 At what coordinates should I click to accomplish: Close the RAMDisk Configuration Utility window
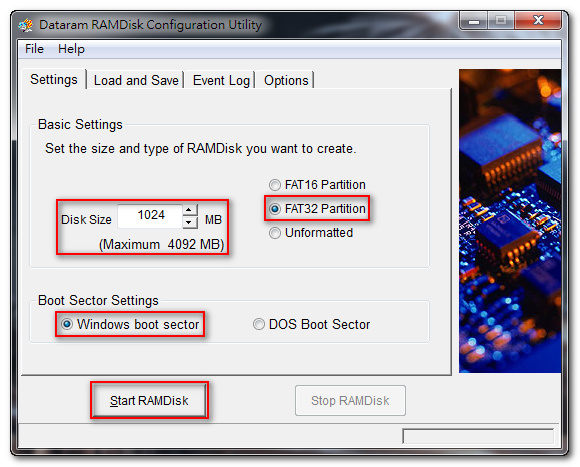(538, 21)
